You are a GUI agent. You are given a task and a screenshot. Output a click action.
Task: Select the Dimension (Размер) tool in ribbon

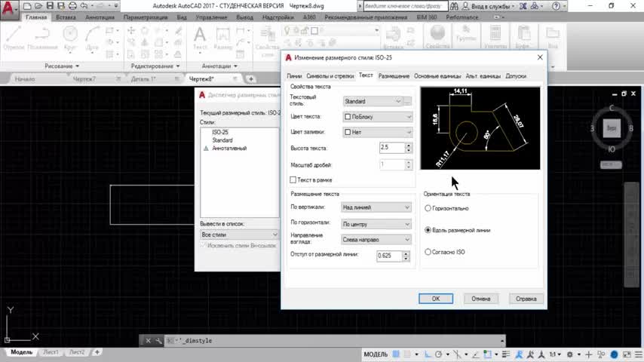click(223, 38)
